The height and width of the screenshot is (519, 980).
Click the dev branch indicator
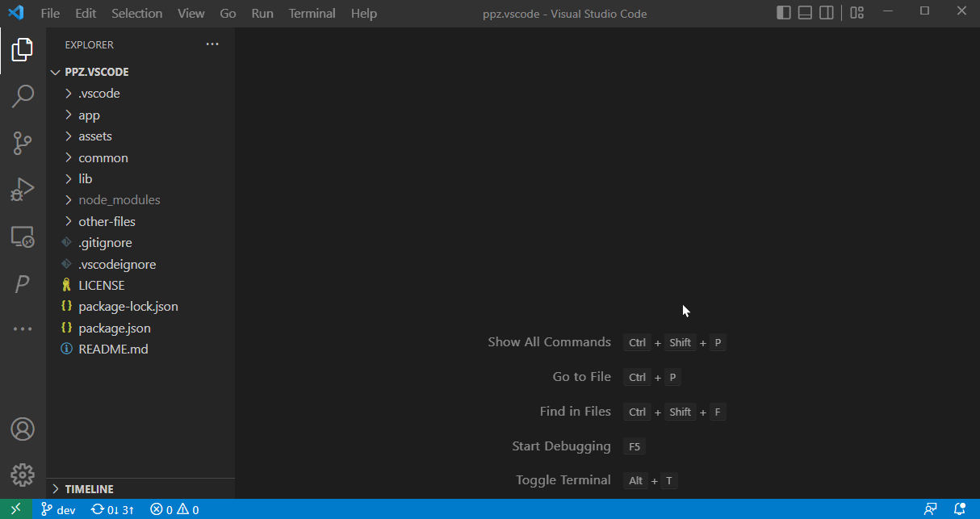click(x=58, y=509)
